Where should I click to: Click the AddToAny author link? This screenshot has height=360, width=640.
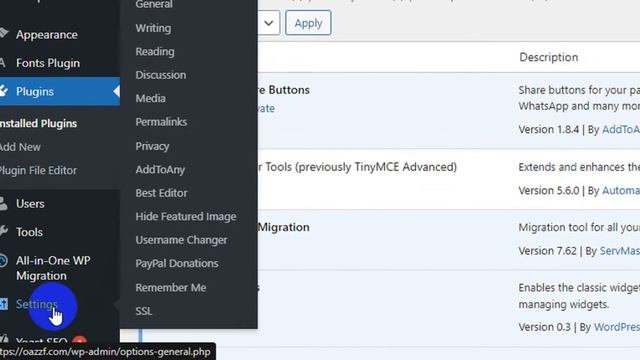[x=621, y=129]
